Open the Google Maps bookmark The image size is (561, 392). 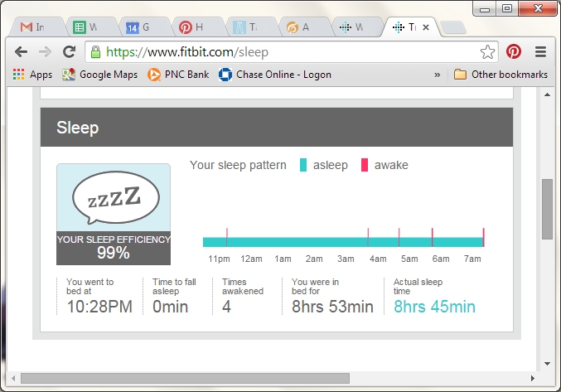(99, 75)
